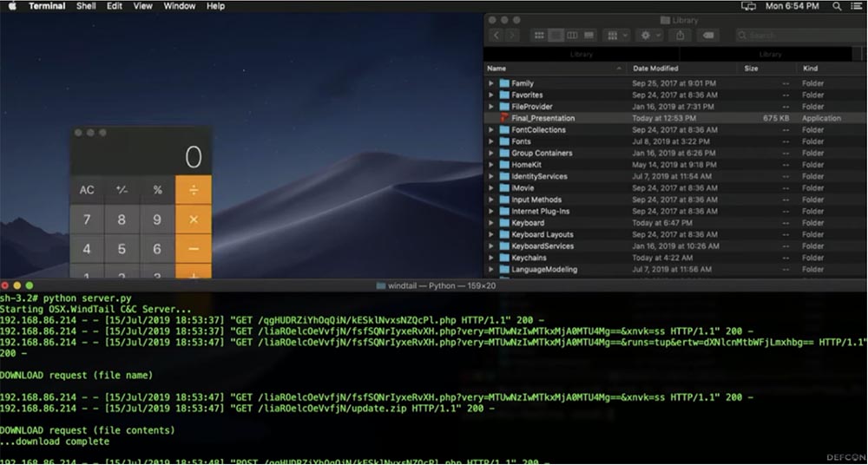Expand the HomeKit folder
868x465 pixels.
[491, 165]
